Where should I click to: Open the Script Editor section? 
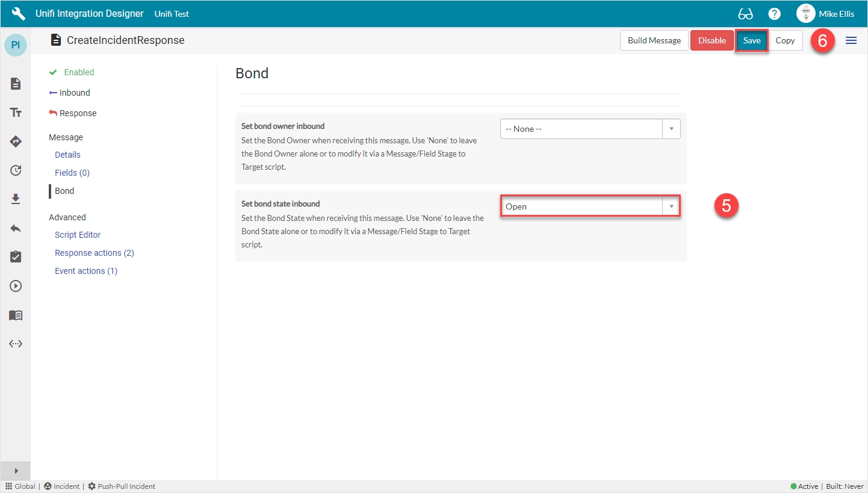[78, 235]
